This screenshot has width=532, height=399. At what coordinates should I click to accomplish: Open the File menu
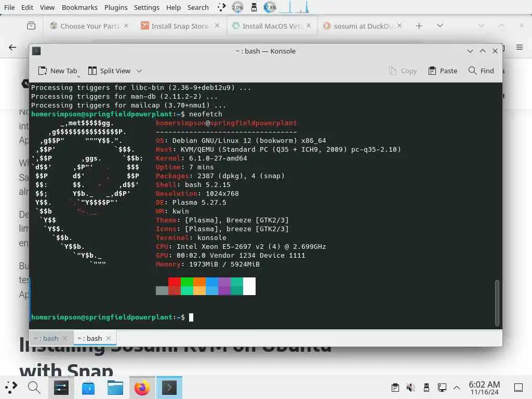(x=9, y=7)
